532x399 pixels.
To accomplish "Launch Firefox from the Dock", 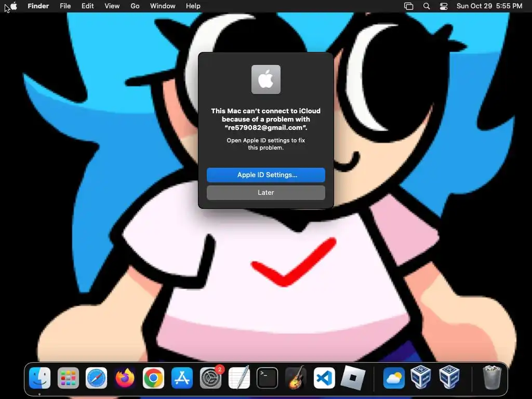I will 125,378.
